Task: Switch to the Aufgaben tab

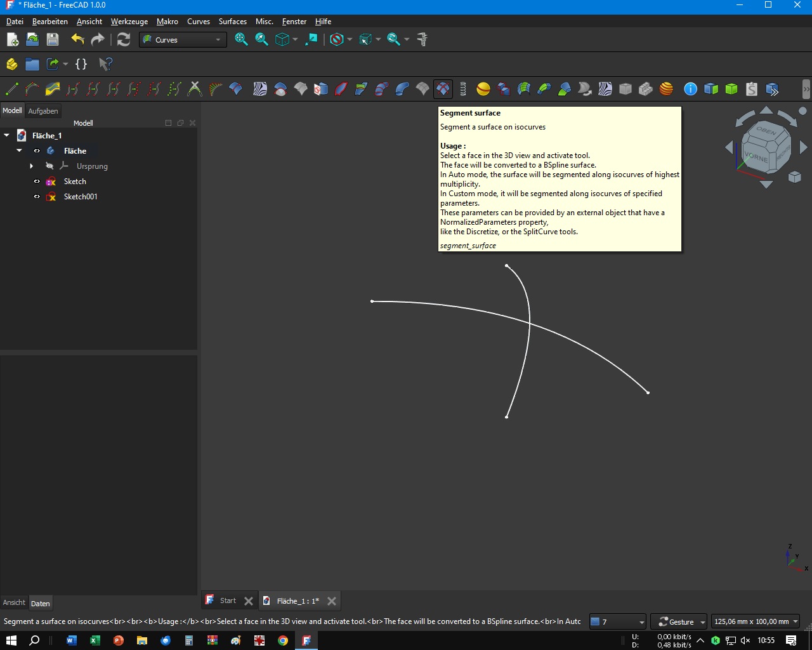Action: pos(43,111)
